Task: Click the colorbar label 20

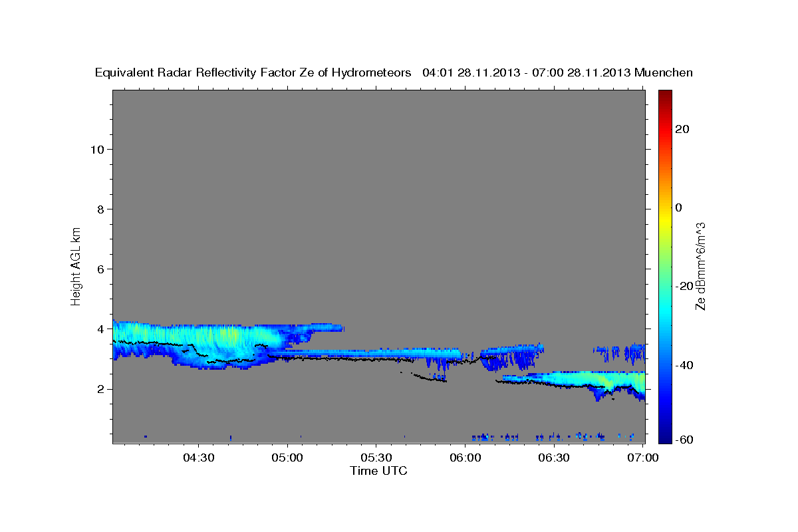Action: point(682,128)
